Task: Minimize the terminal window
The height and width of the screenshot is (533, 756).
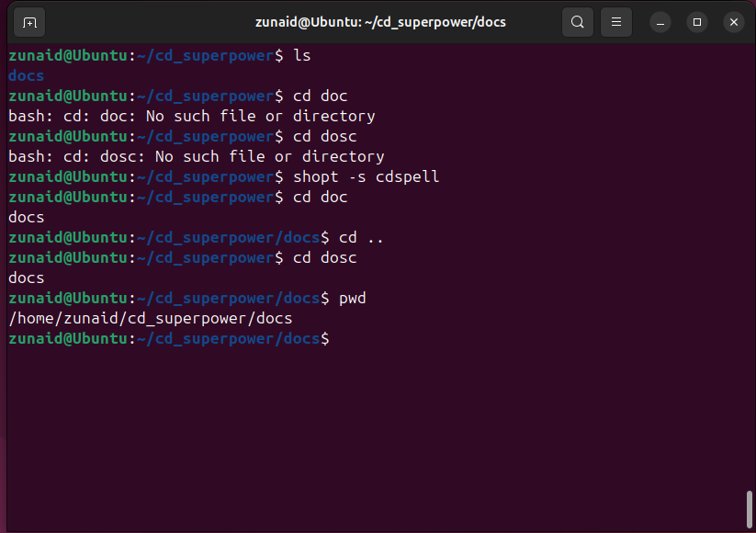Action: (x=661, y=22)
